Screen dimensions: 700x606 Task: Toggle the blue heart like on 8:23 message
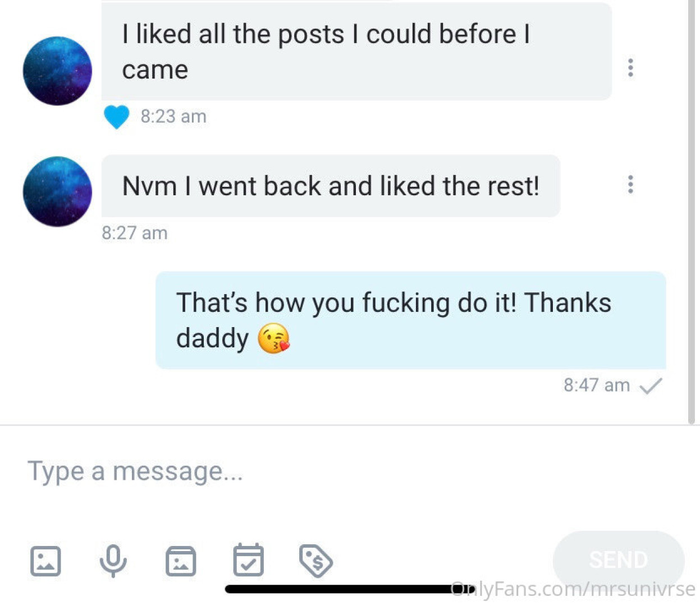[117, 117]
